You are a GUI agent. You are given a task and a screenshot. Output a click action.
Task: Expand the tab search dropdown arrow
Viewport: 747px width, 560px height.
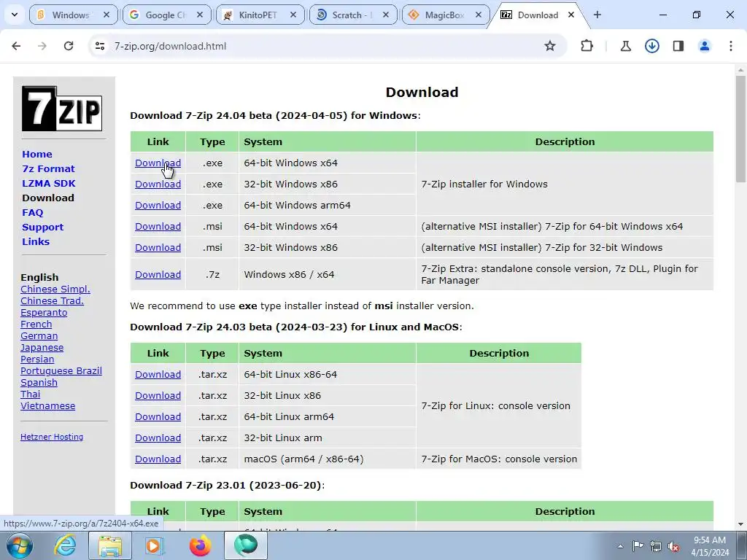(15, 15)
